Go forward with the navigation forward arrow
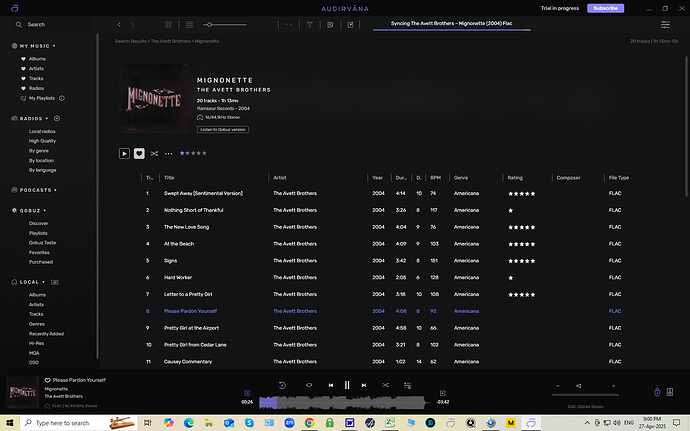 132,25
